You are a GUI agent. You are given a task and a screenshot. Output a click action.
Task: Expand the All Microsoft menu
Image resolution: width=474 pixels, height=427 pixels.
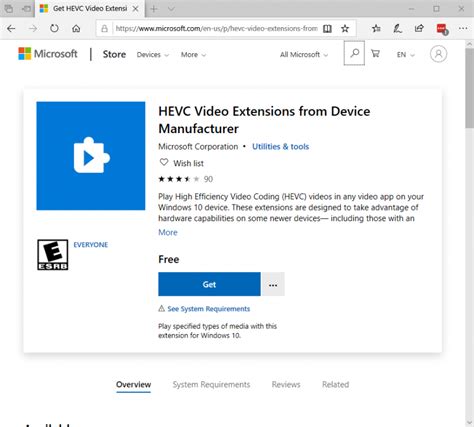coord(304,55)
